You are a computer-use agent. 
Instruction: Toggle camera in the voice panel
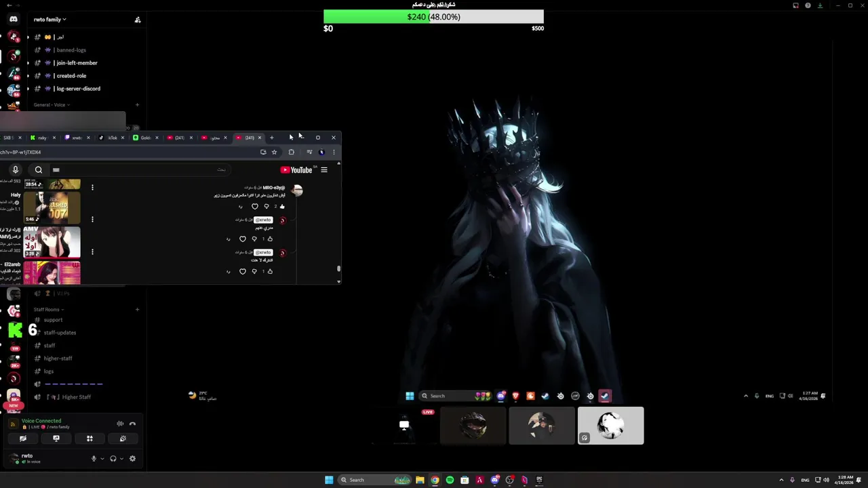(x=23, y=439)
